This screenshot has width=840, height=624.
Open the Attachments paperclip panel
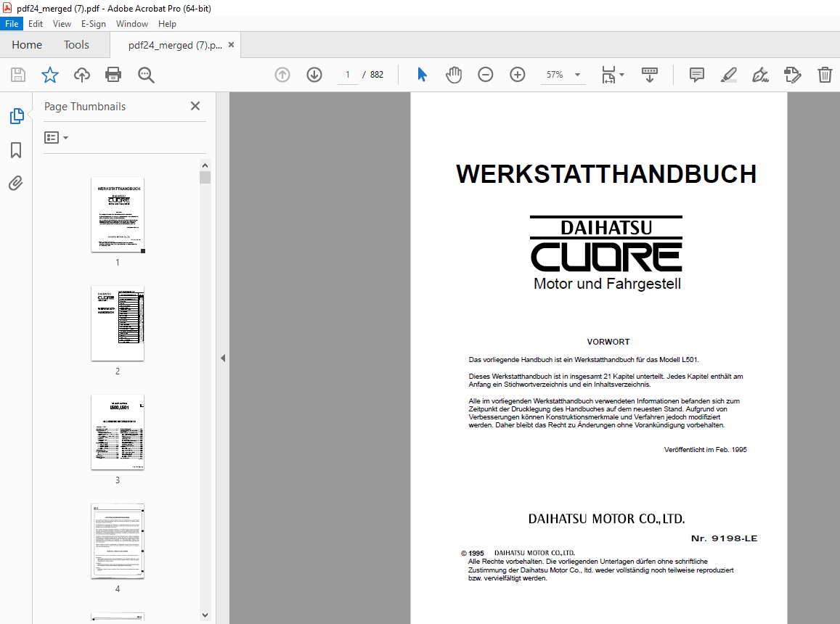coord(16,183)
